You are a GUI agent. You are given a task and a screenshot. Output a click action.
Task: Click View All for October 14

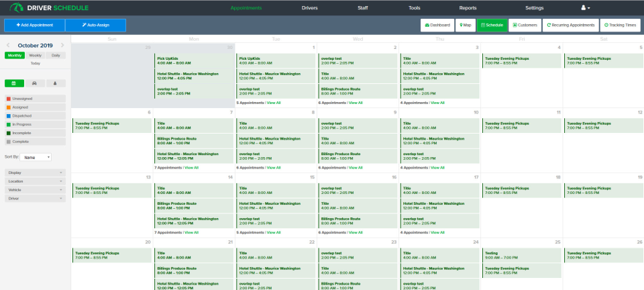click(191, 232)
